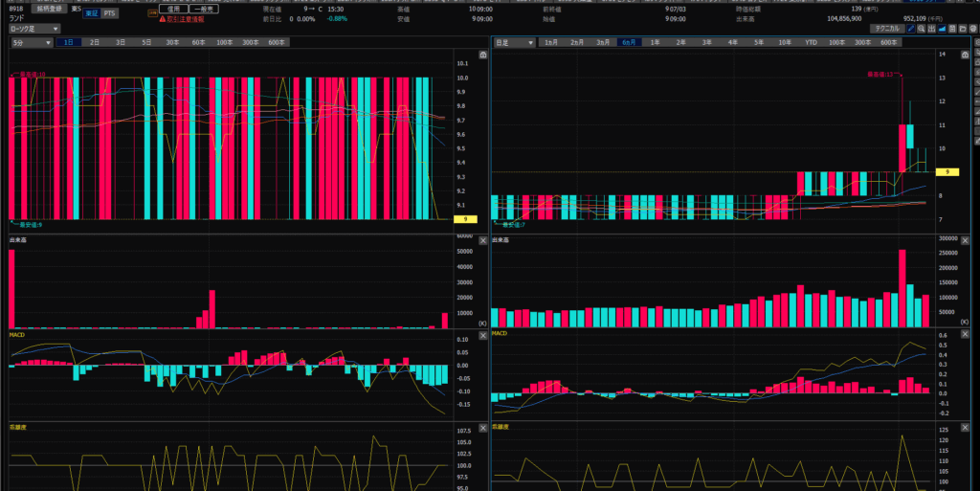Screen dimensions: 980x491
Task: Click the 一般売 button
Action: 204,10
